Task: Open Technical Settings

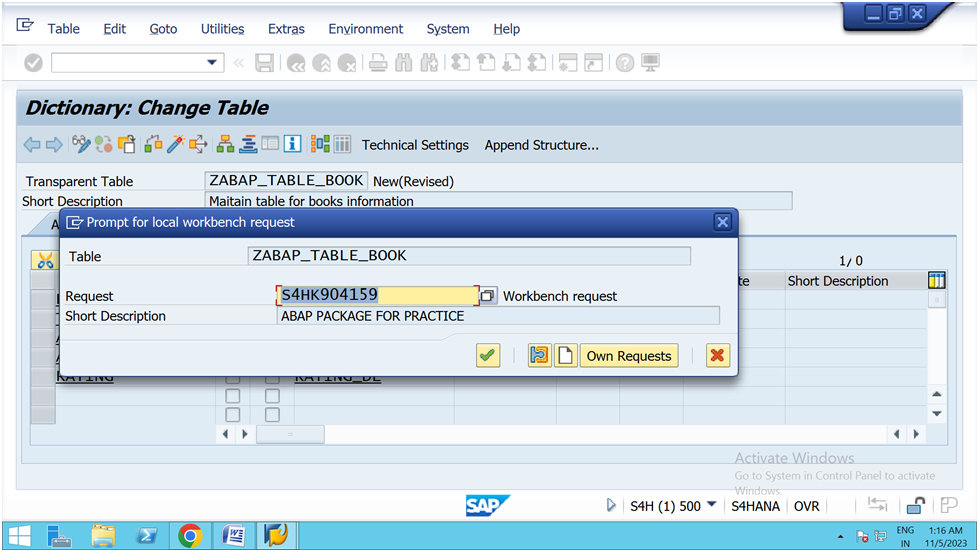Action: pyautogui.click(x=415, y=145)
